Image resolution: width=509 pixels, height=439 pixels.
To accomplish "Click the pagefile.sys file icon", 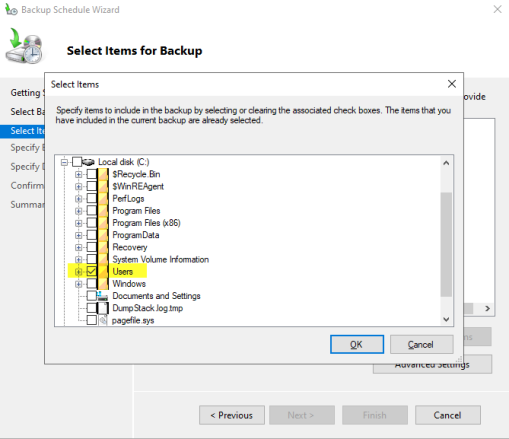I will click(x=103, y=320).
